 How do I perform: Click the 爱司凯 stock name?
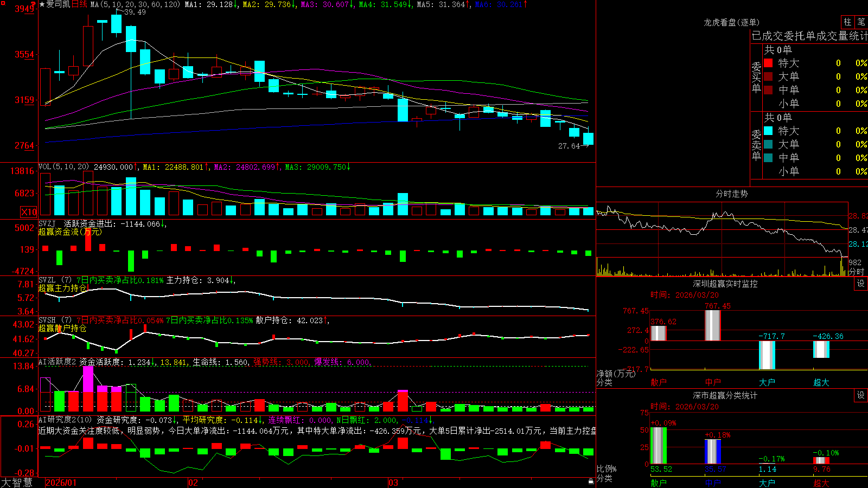tap(58, 4)
